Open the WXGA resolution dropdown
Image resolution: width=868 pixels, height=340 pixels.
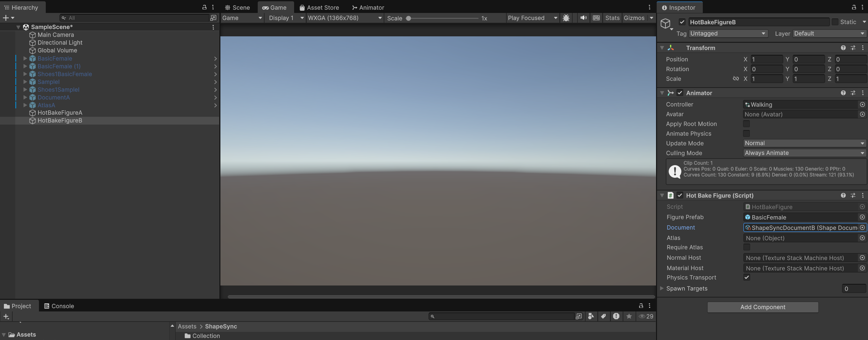point(345,18)
